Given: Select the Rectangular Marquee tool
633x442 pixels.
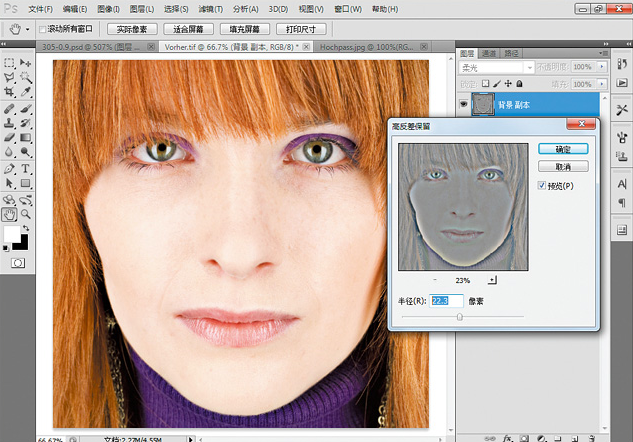Looking at the screenshot, I should pyautogui.click(x=9, y=63).
